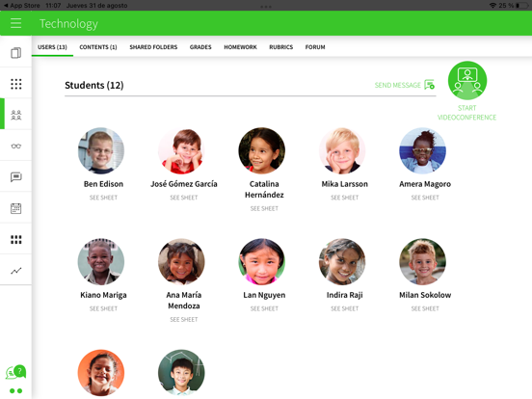Click the name José Gómez García
532x399 pixels.
tap(184, 184)
